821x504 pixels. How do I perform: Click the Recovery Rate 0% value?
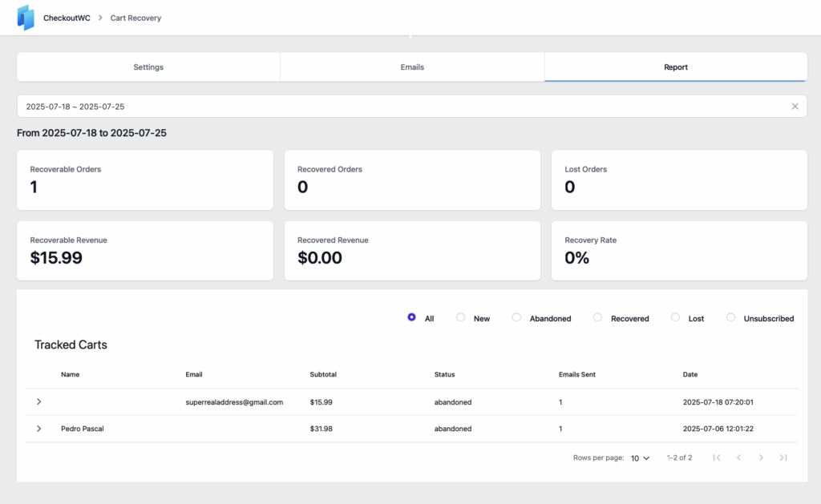[x=576, y=257]
